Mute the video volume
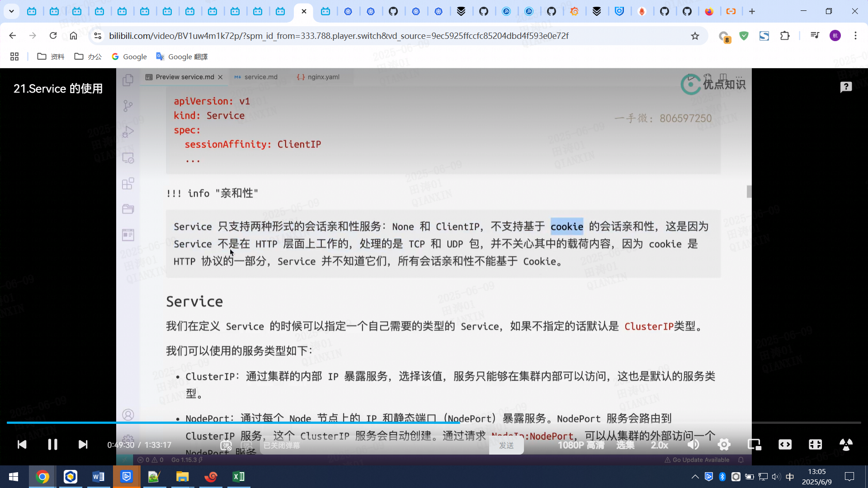The width and height of the screenshot is (868, 488). click(693, 445)
